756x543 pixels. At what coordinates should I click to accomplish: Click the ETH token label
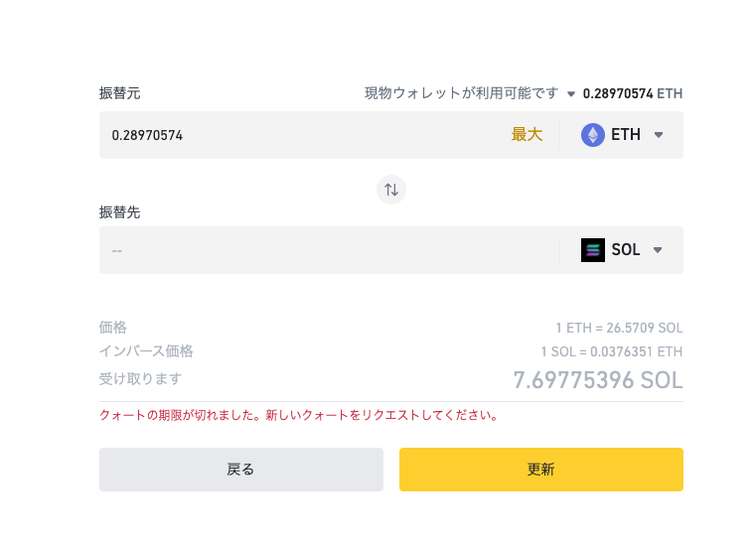(625, 134)
